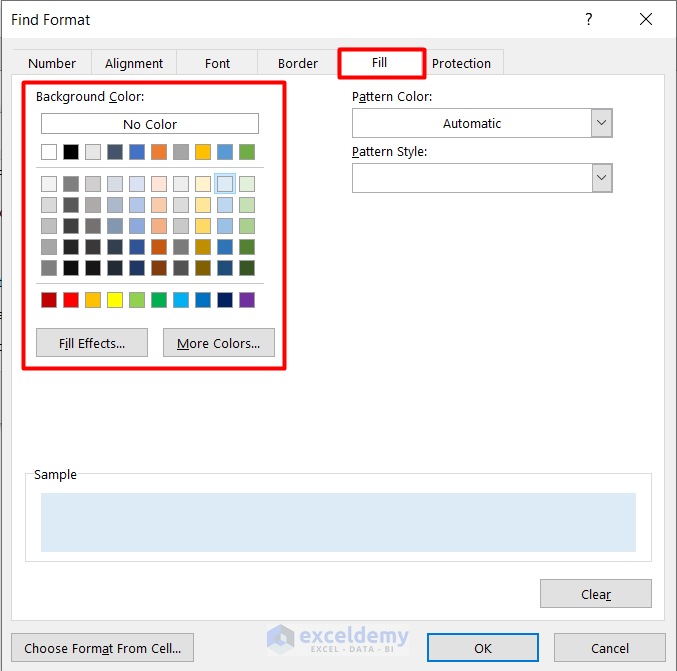Viewport: 677px width, 671px height.
Task: Select the lightest peach tint swatch
Action: point(159,184)
